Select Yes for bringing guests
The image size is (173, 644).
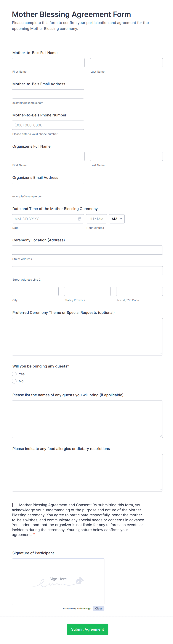click(14, 374)
